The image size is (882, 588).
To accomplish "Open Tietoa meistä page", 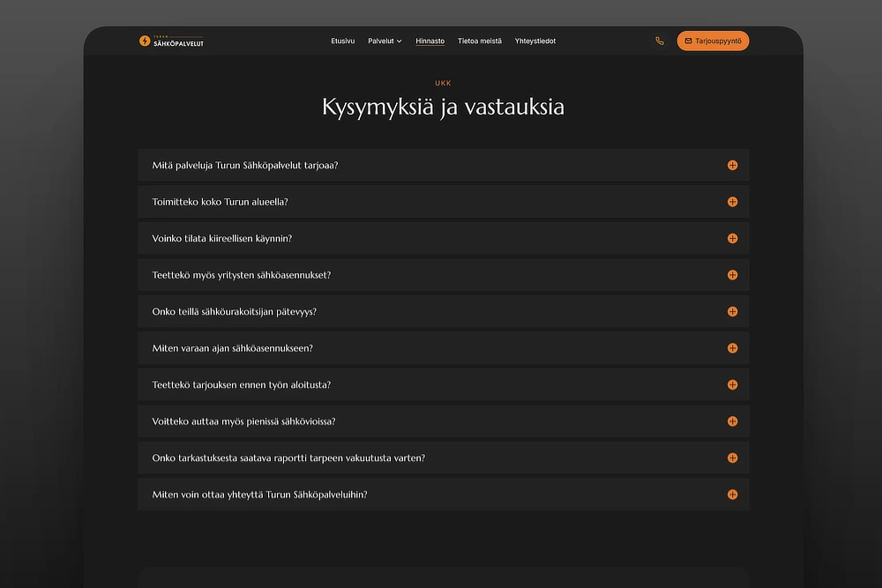I will click(479, 41).
